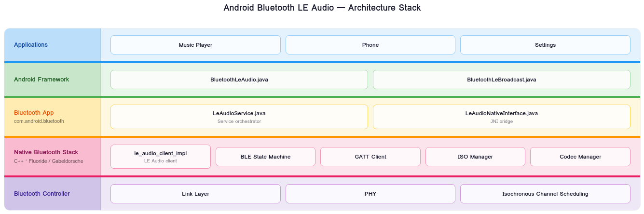Click the GATT Client component
The image size is (644, 214).
(370, 157)
